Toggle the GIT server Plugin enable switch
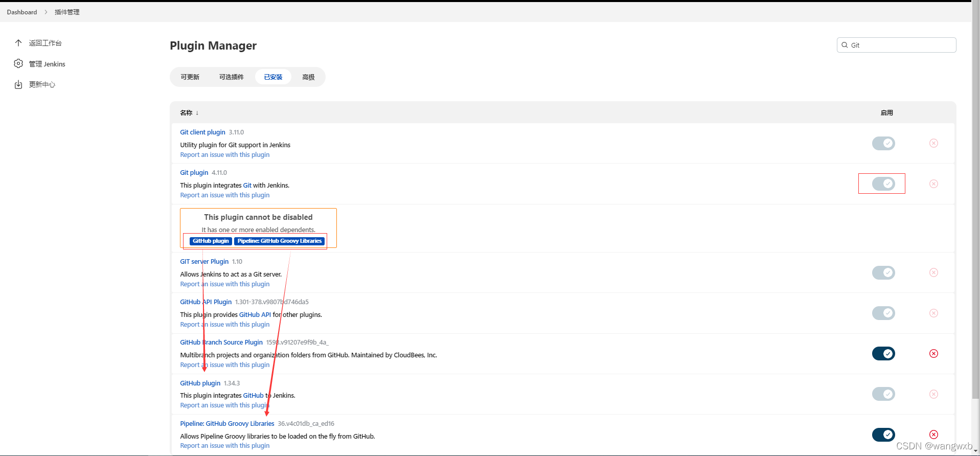 point(883,272)
